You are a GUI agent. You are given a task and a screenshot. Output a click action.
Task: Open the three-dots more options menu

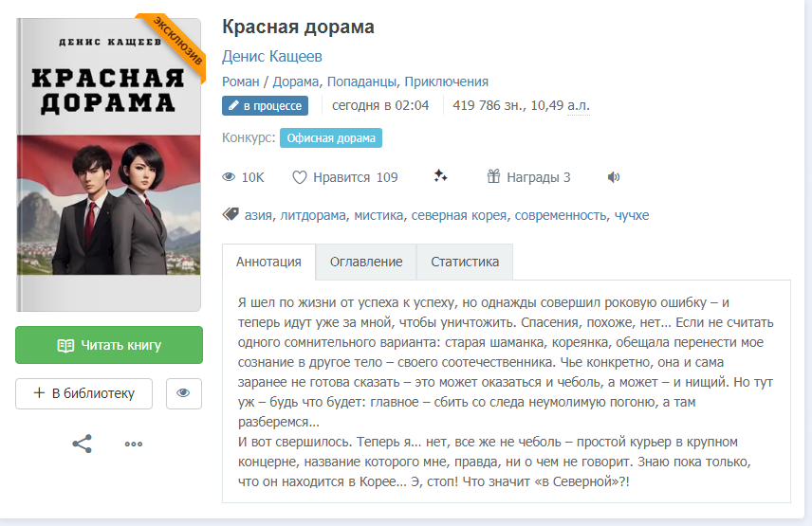(x=134, y=444)
